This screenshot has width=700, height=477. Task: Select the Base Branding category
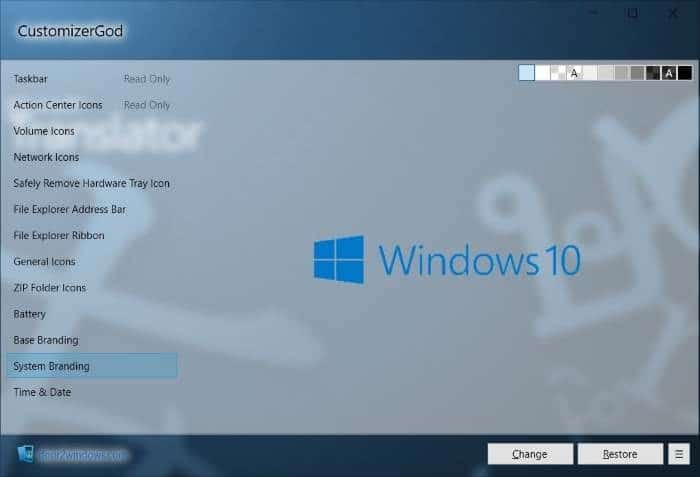coord(92,340)
